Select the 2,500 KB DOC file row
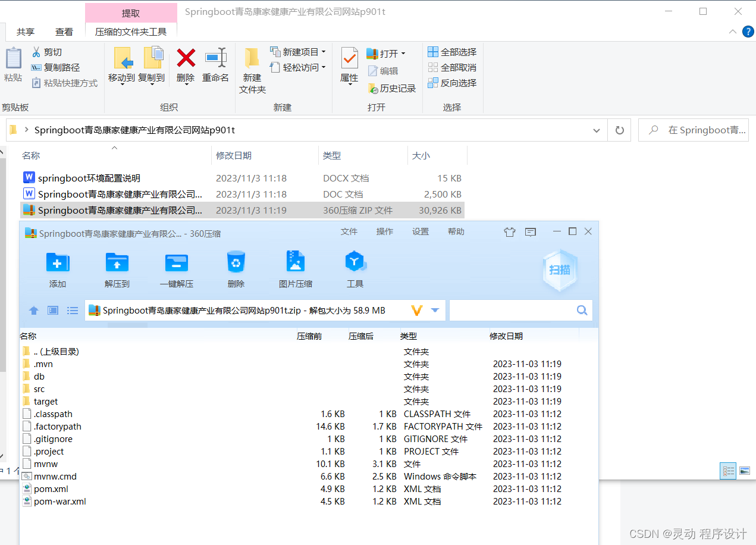The width and height of the screenshot is (756, 545). pos(243,195)
